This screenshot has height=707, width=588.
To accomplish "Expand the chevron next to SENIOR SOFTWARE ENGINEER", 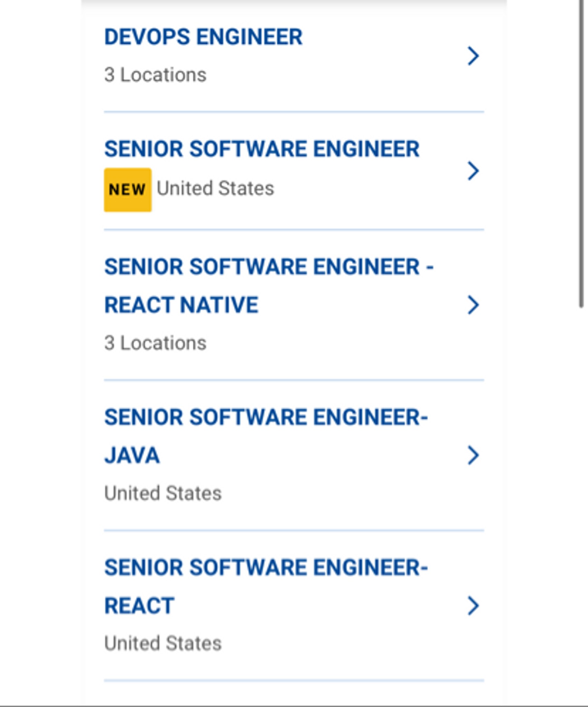I will pos(474,170).
